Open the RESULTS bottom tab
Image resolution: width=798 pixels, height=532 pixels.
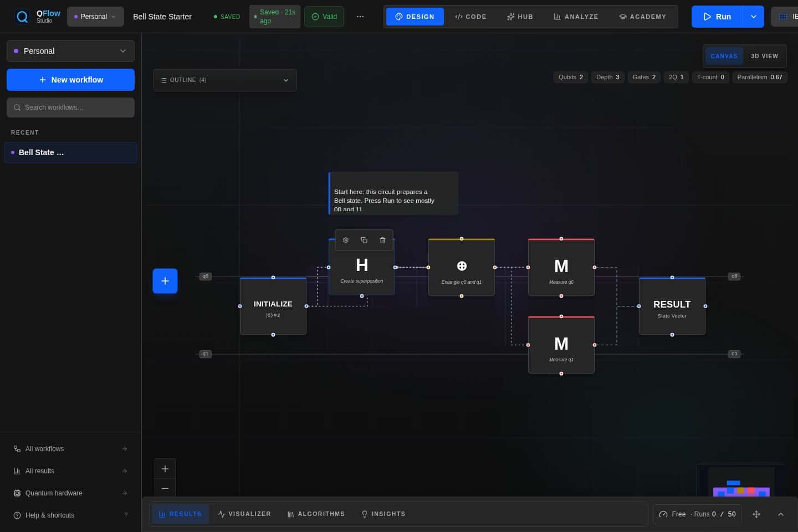click(x=180, y=514)
